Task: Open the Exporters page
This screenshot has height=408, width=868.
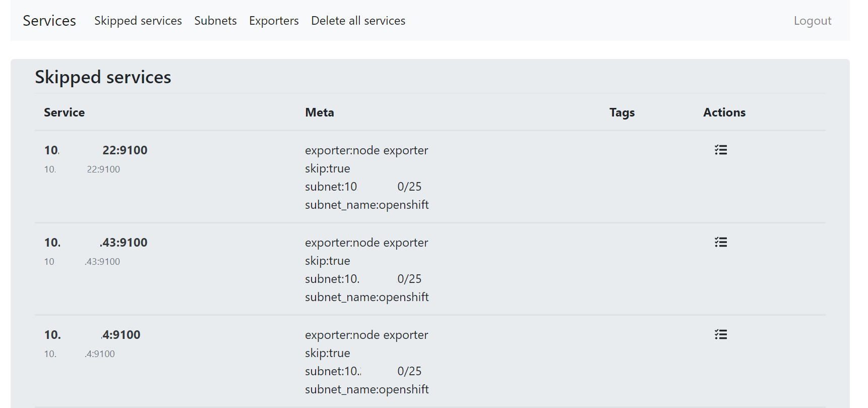Action: [274, 21]
